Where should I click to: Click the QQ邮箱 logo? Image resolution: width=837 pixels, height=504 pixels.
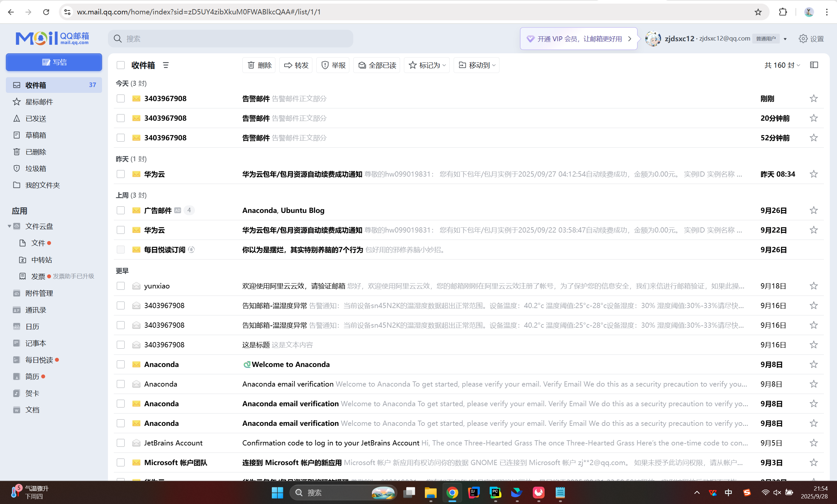point(52,38)
